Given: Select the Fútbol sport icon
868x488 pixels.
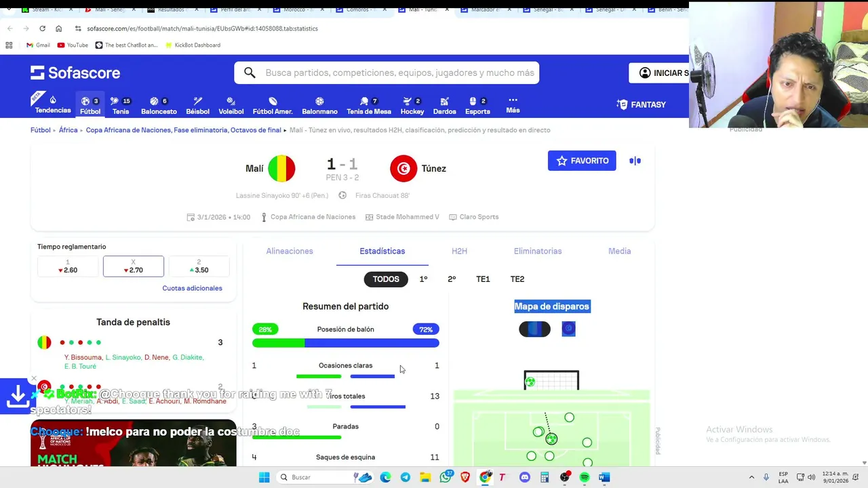Looking at the screenshot, I should click(x=90, y=105).
